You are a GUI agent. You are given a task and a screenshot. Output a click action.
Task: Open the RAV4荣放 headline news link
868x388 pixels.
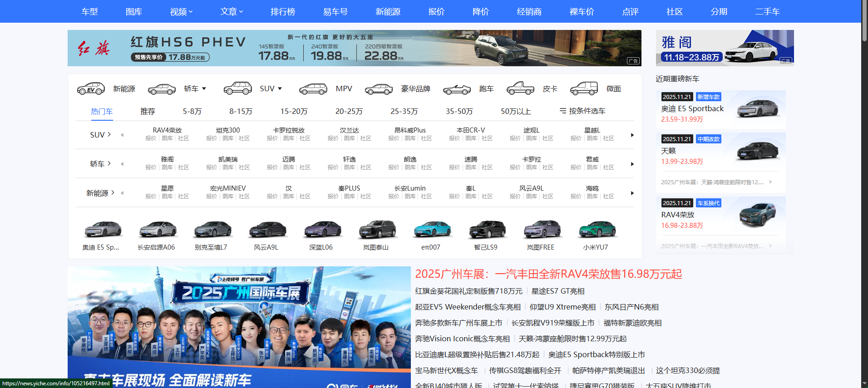tap(548, 274)
